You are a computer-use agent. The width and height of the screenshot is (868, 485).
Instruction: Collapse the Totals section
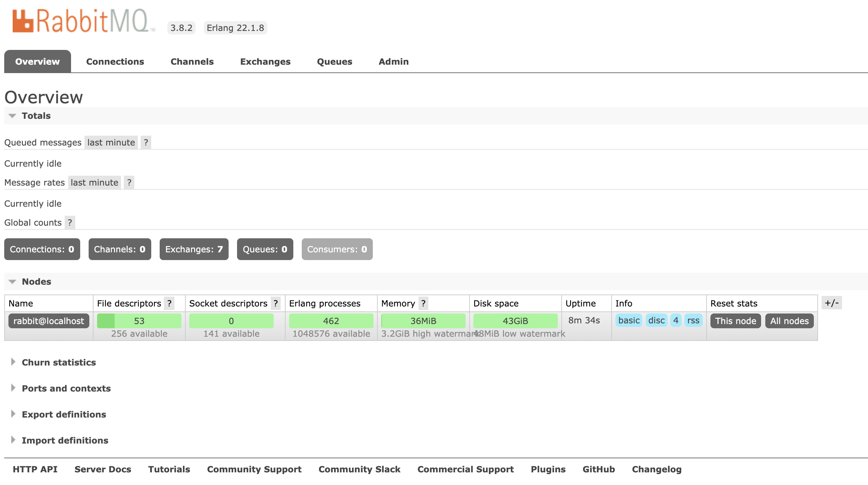pyautogui.click(x=36, y=116)
